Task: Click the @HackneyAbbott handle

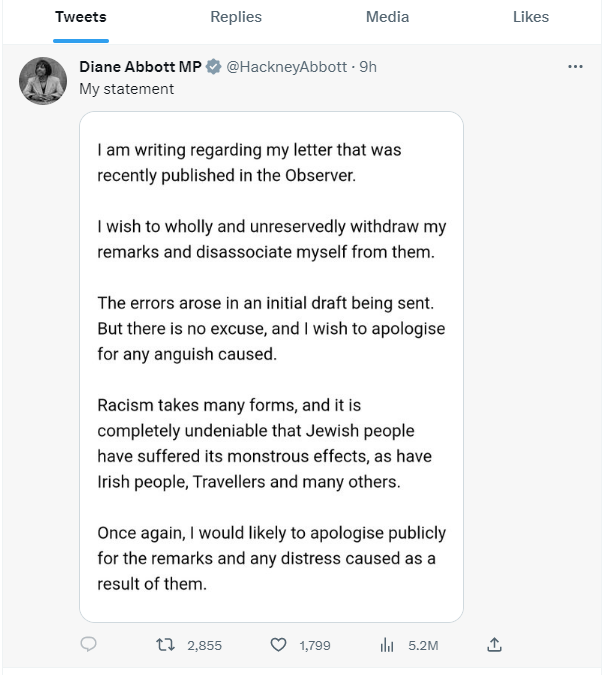Action: click(x=286, y=67)
